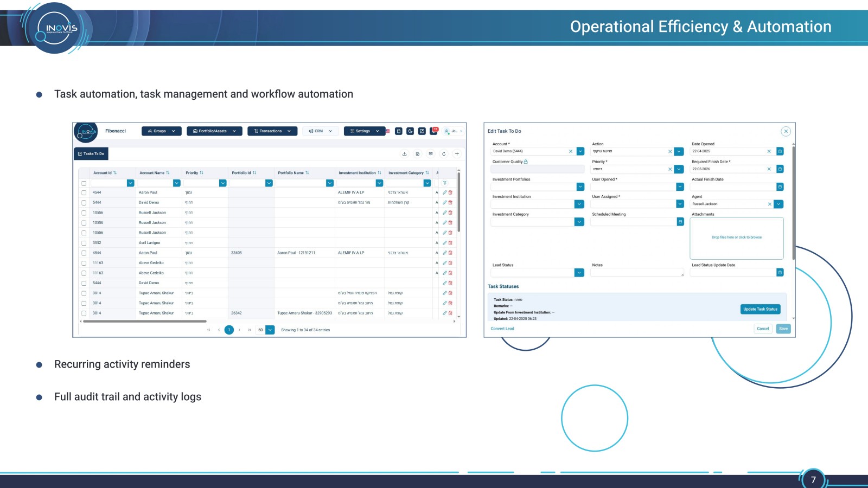
Task: Click the edit pencil for Aaron Paul 4544 row
Action: tap(445, 192)
